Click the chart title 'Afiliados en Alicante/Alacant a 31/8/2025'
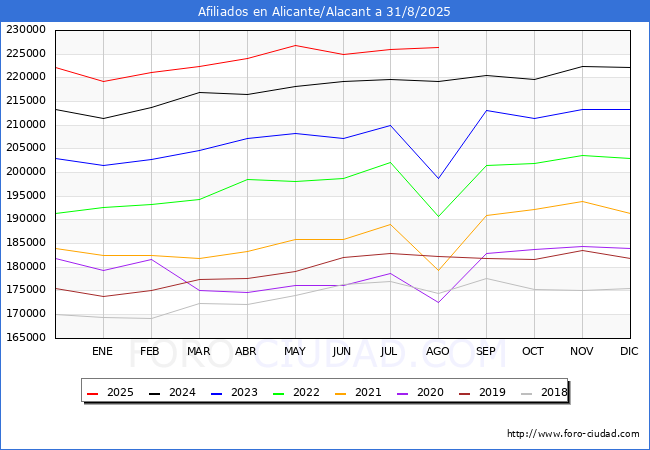This screenshot has width=650, height=450. click(x=324, y=12)
